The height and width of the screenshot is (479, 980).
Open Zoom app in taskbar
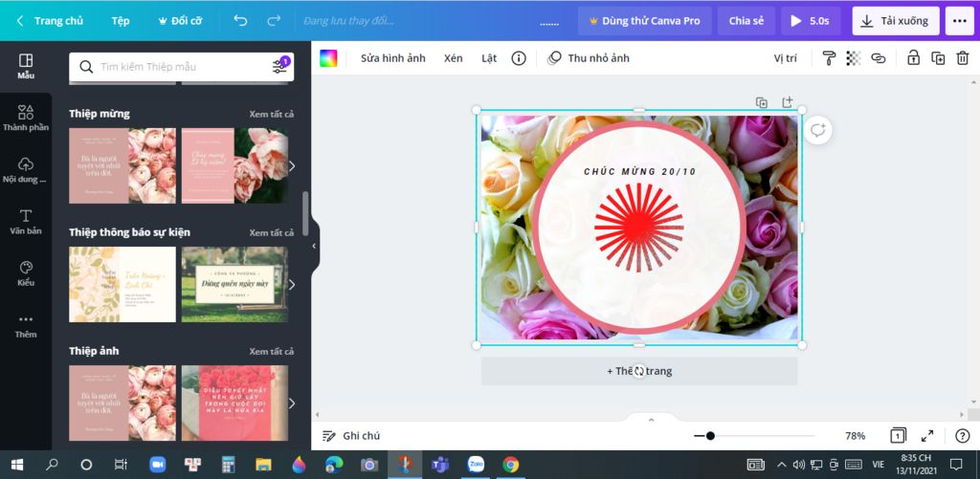pyautogui.click(x=158, y=465)
